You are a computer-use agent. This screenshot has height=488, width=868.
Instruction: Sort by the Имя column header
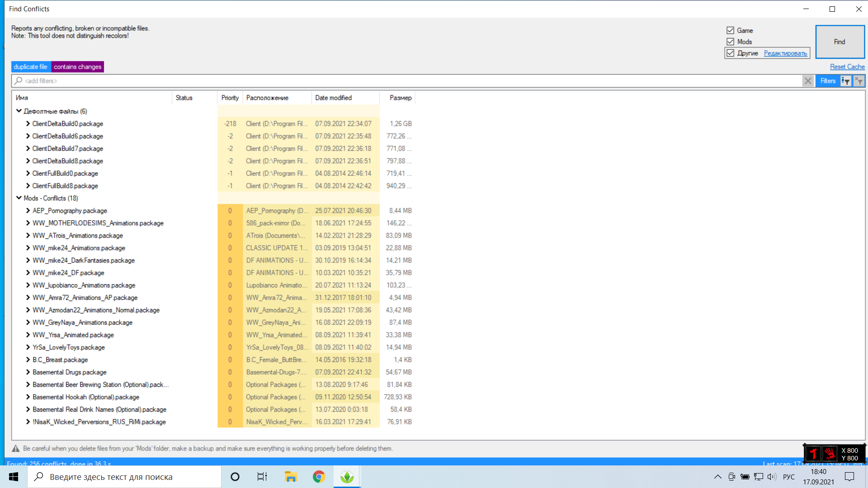(92, 98)
